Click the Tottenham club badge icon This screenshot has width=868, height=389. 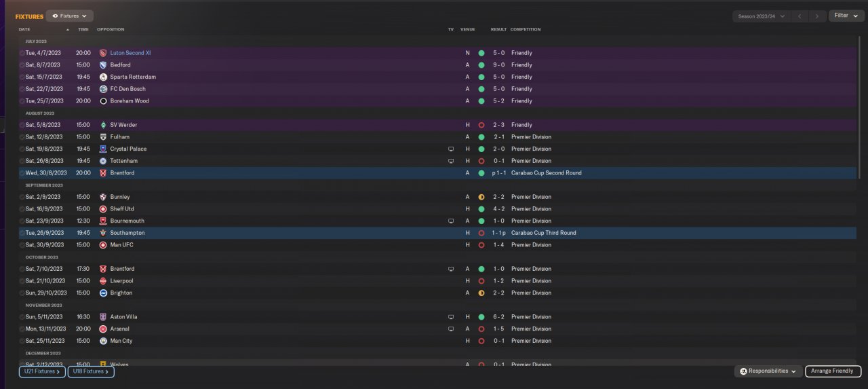[x=103, y=161]
